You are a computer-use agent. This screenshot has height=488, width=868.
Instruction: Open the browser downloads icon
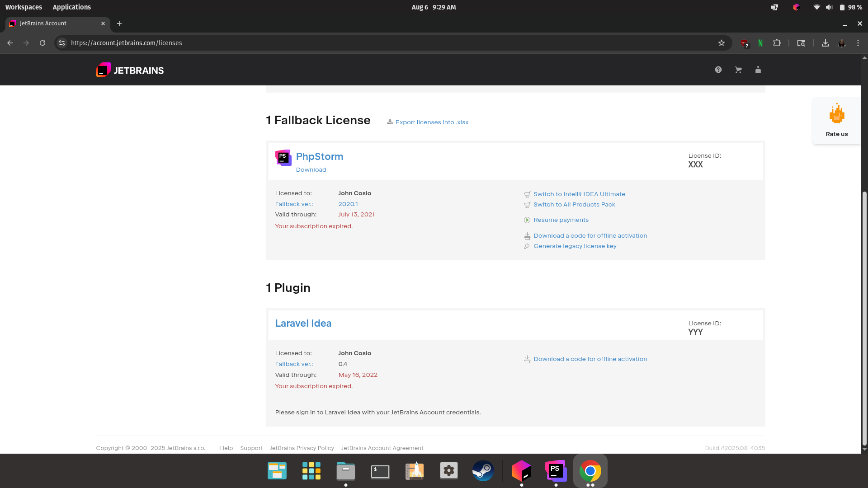click(x=826, y=43)
